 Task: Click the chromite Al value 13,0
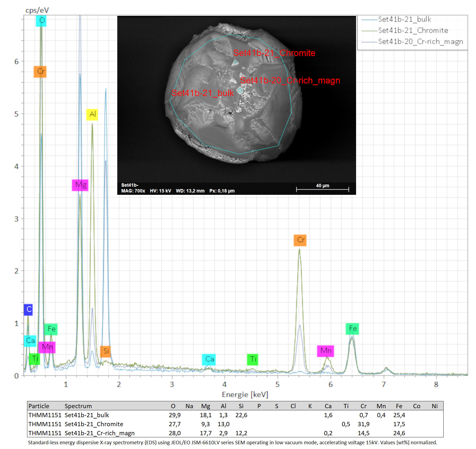(223, 424)
